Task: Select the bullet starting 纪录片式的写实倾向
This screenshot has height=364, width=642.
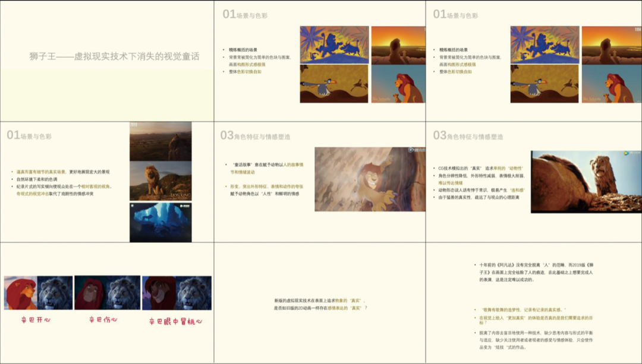Action: (x=64, y=190)
